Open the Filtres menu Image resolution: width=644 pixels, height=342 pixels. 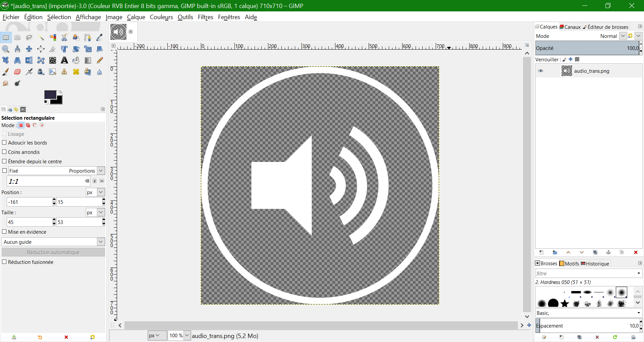205,17
